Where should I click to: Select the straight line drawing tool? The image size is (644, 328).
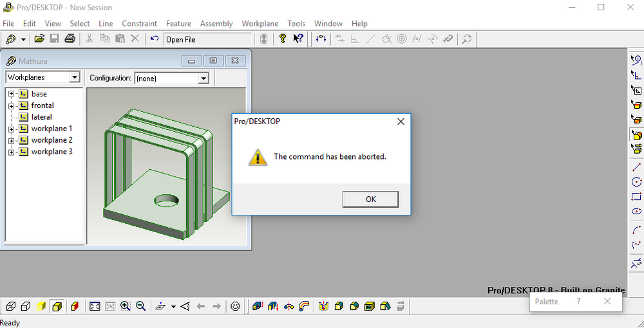(x=636, y=167)
